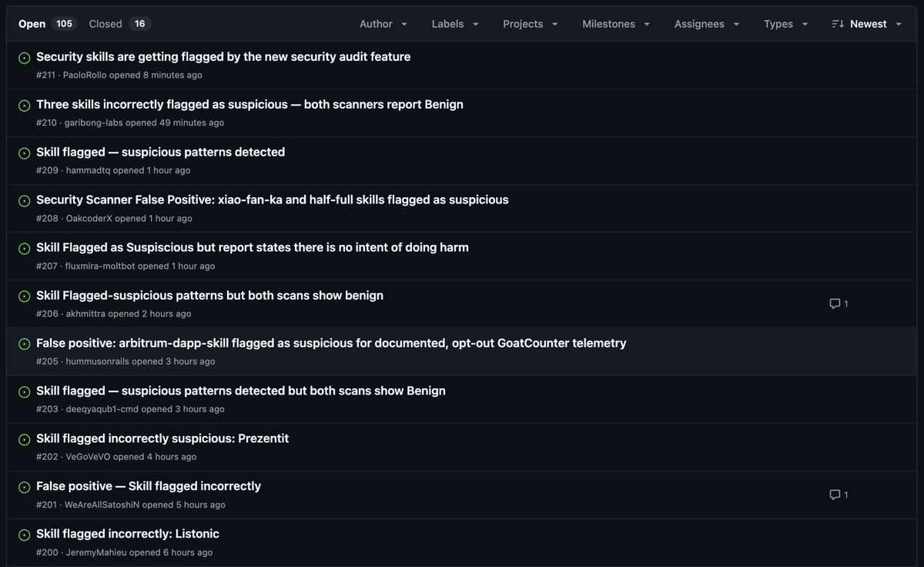This screenshot has height=567, width=924.
Task: Click open-issue icon for issue #210
Action: tap(25, 106)
